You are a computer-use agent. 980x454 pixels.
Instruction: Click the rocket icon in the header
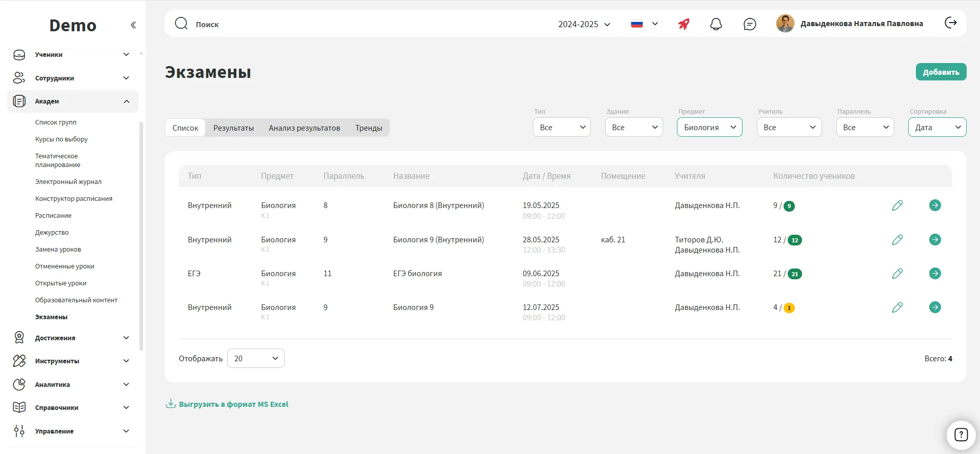pyautogui.click(x=683, y=24)
